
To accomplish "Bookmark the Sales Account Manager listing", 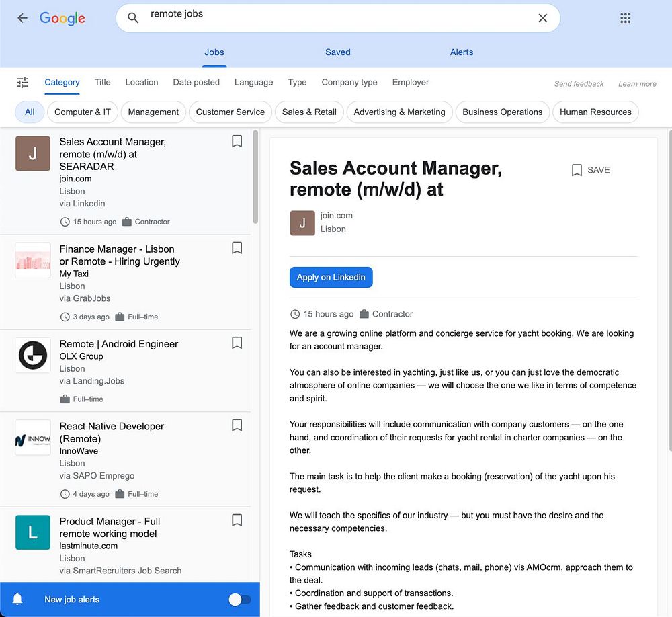I will (237, 141).
